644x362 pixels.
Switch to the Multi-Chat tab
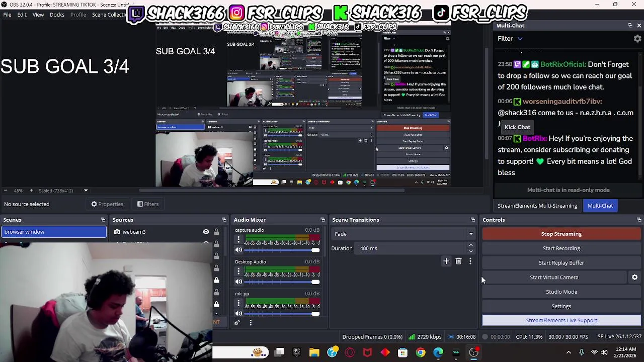600,206
